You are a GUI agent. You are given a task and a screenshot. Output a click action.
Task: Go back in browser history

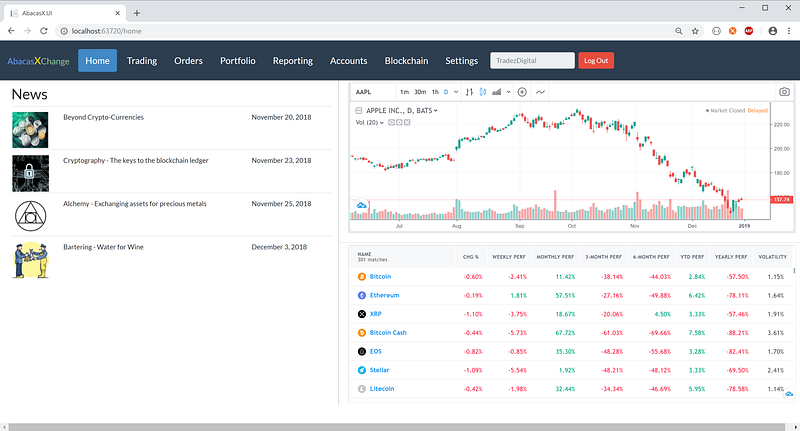pos(11,31)
